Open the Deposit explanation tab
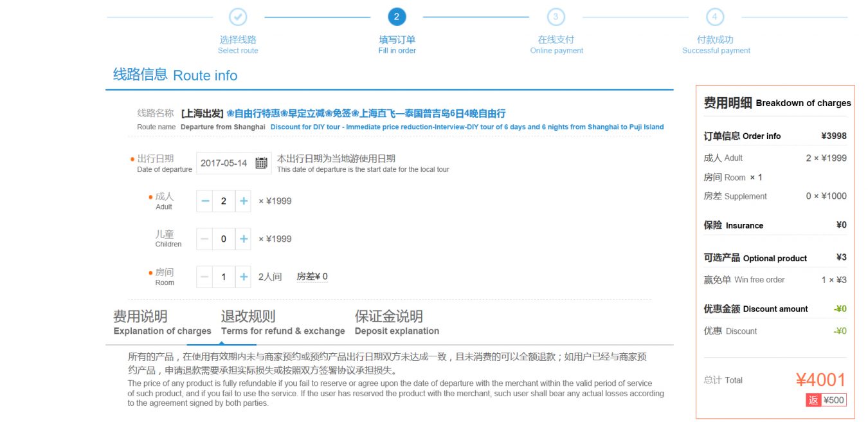Image resolution: width=868 pixels, height=422 pixels. [x=397, y=323]
